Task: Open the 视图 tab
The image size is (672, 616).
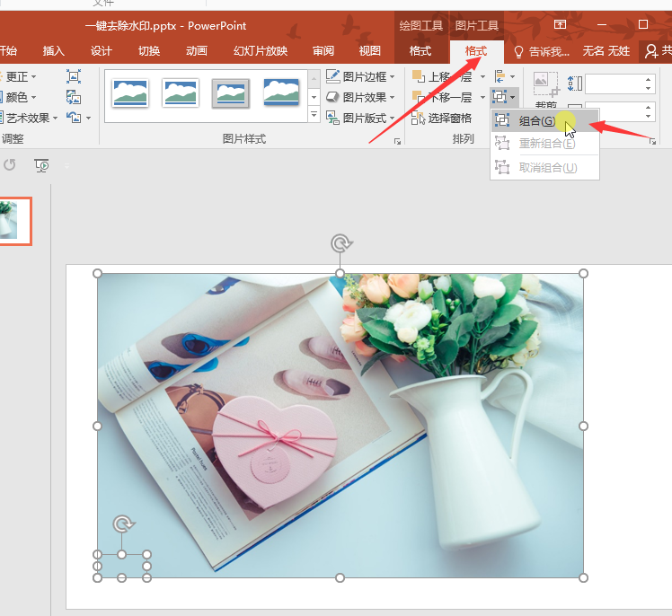Action: [x=369, y=51]
